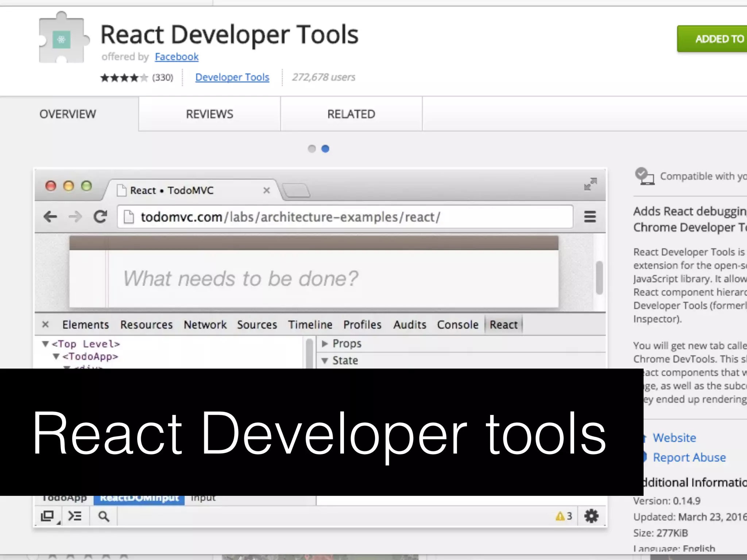
Task: Click the <TodoApp> tree label
Action: 90,356
